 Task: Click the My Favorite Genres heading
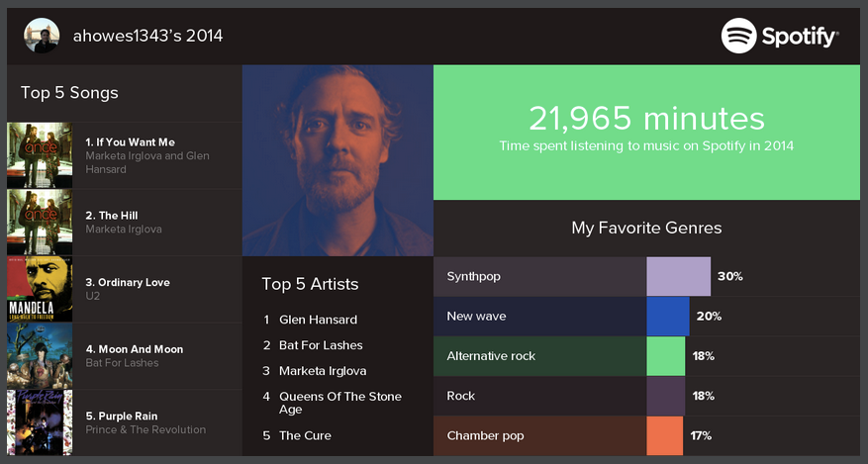point(646,228)
